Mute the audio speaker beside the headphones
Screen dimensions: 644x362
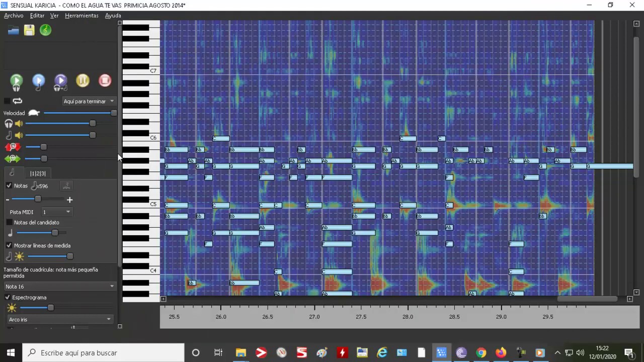[19, 124]
